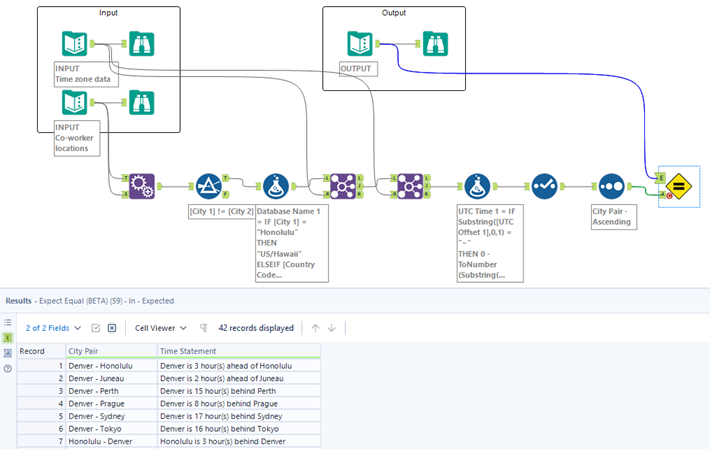Select cell 'Denver is 15 hour(s) behind Perth'
Viewport: 710px width, 449px height.
click(x=239, y=391)
